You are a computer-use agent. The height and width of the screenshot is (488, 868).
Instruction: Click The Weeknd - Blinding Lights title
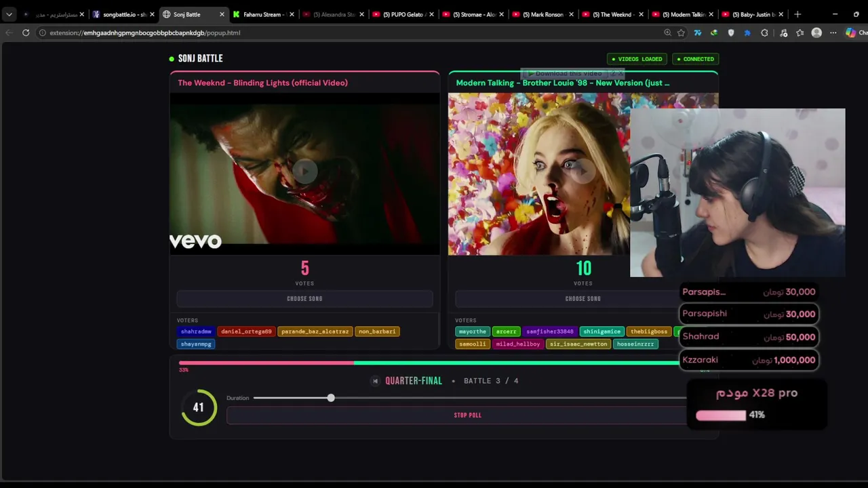tap(262, 83)
